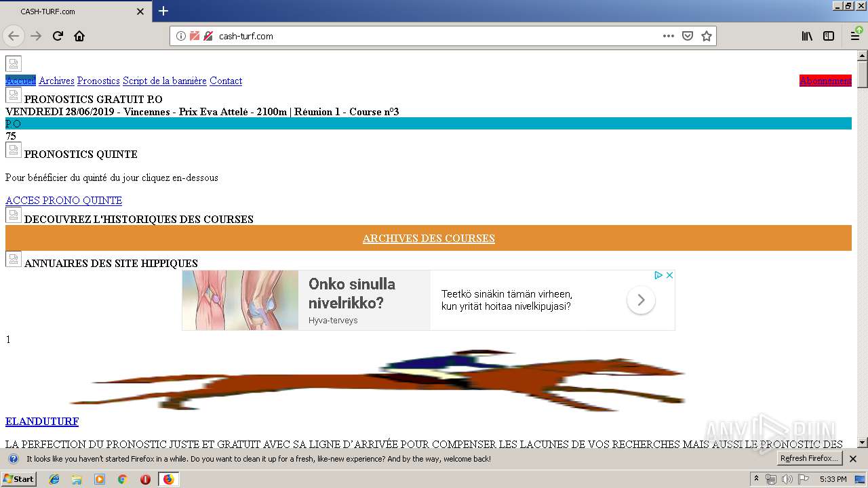Launch Internet Explorer from taskbar
Image resolution: width=868 pixels, height=488 pixels.
(54, 479)
